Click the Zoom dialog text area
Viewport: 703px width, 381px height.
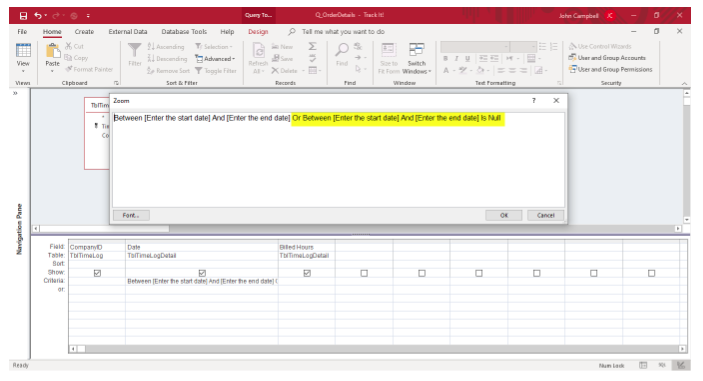[x=338, y=160]
